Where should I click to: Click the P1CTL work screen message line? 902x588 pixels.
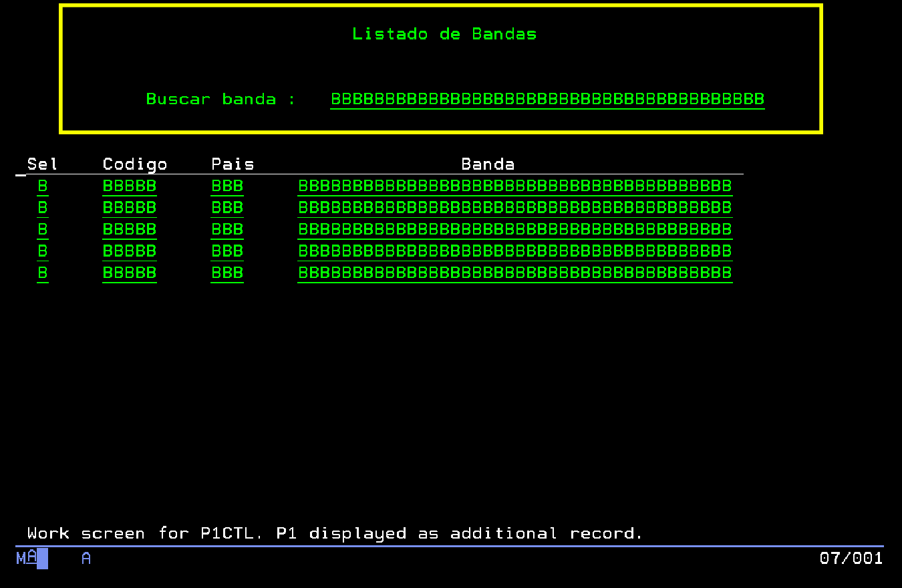click(x=335, y=533)
